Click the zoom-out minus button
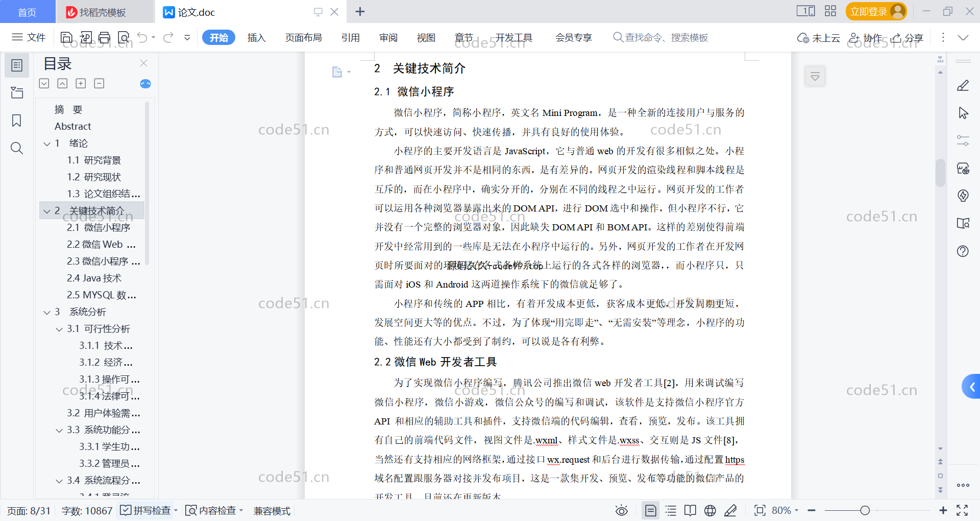Image resolution: width=980 pixels, height=521 pixels. (x=812, y=510)
